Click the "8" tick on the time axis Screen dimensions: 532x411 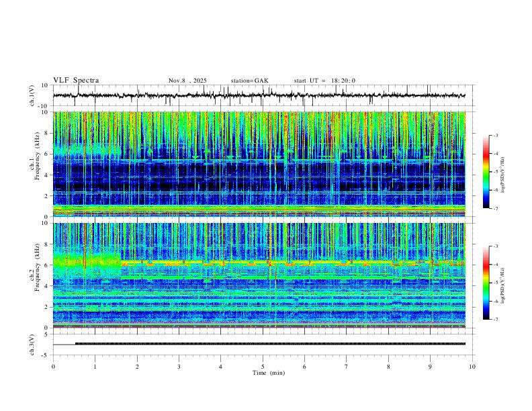[x=388, y=367]
